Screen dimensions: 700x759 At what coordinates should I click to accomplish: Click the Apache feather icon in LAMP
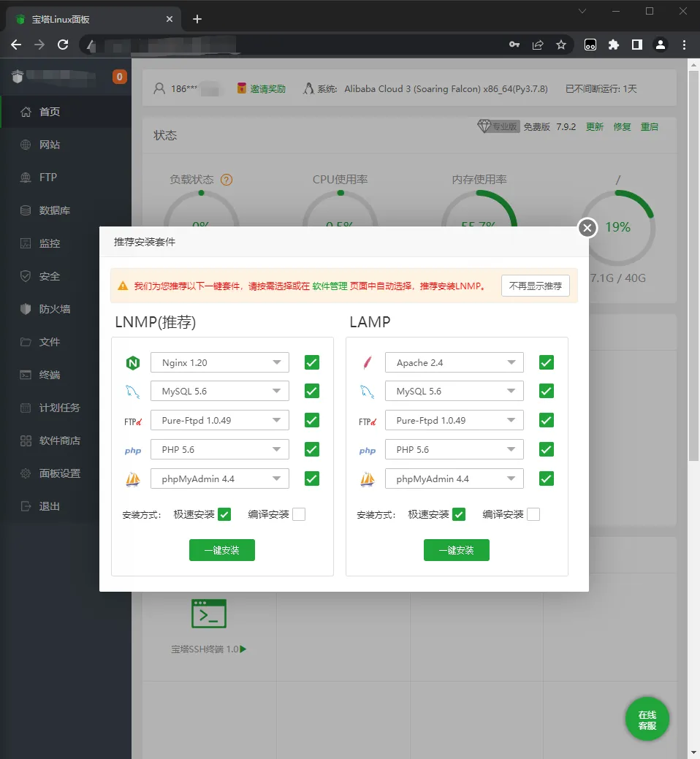click(x=368, y=362)
